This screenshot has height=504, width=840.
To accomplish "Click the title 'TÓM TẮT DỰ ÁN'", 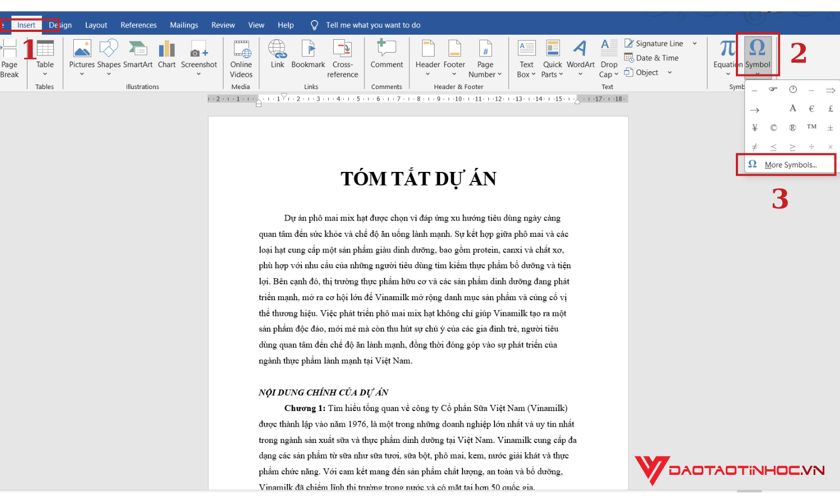I will pos(418,179).
